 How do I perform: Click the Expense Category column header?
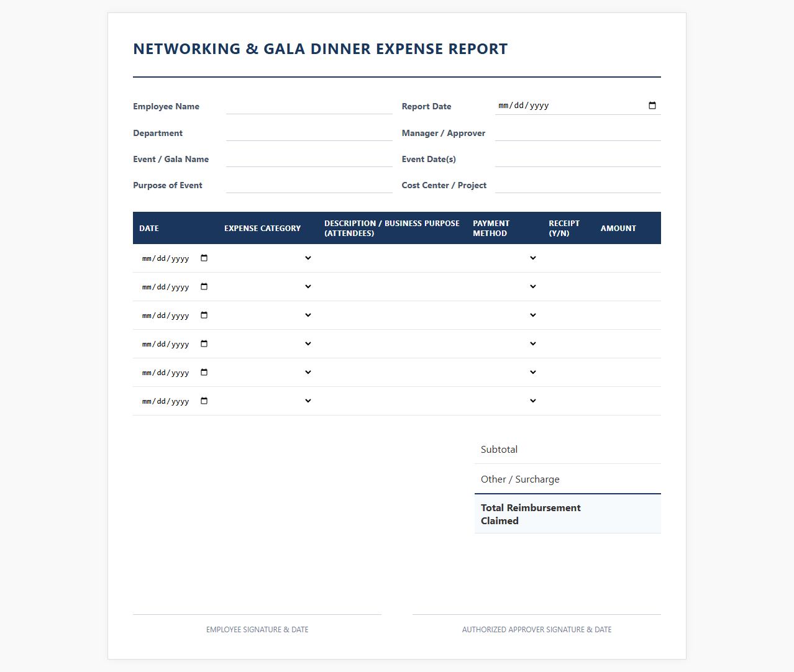262,229
